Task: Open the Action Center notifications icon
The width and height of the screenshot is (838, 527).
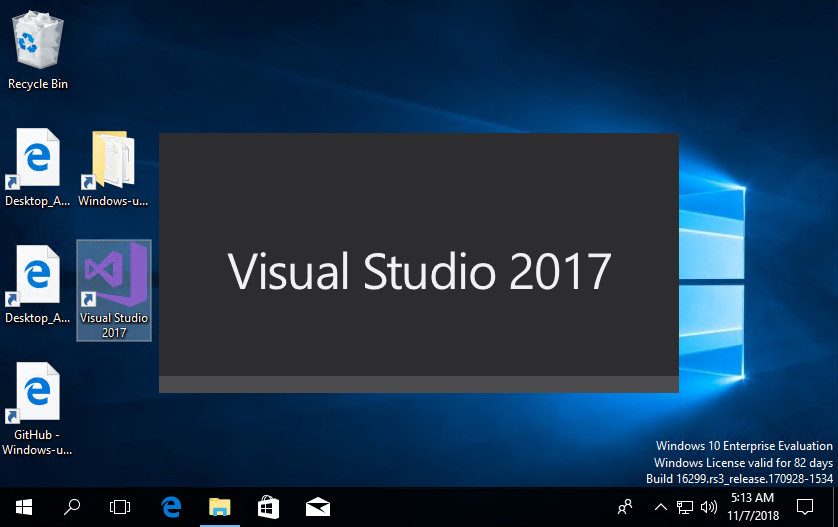Action: 805,507
